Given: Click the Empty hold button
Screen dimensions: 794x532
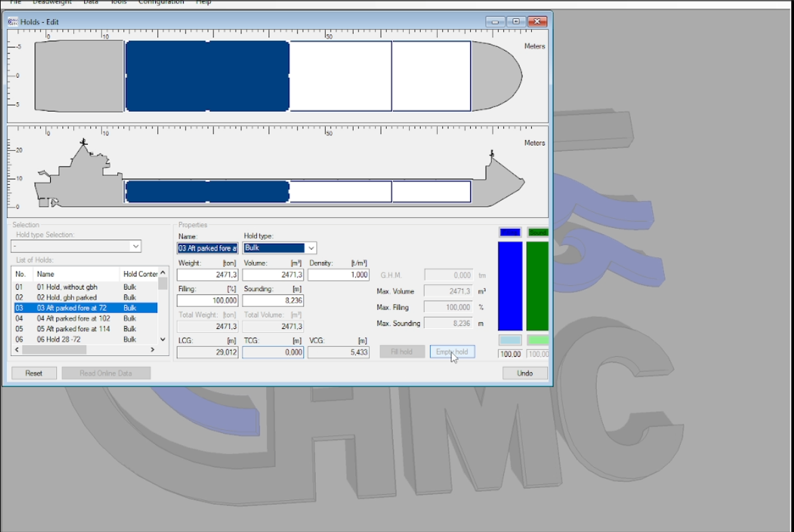Looking at the screenshot, I should tap(452, 351).
